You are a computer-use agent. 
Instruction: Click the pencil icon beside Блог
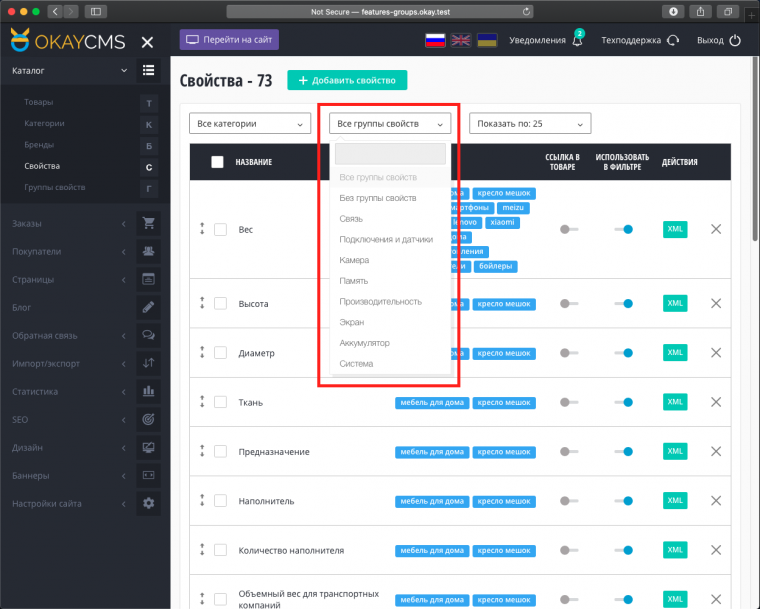tap(148, 307)
